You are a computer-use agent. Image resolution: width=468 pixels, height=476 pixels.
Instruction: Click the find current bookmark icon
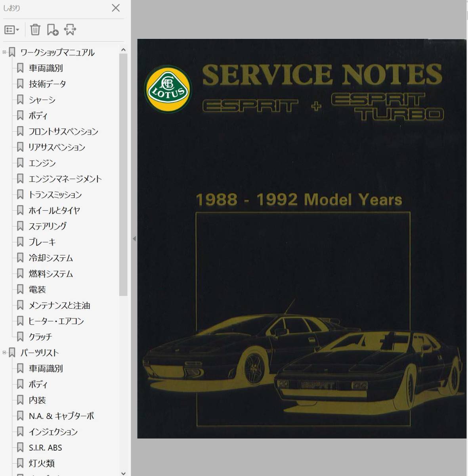pos(70,30)
